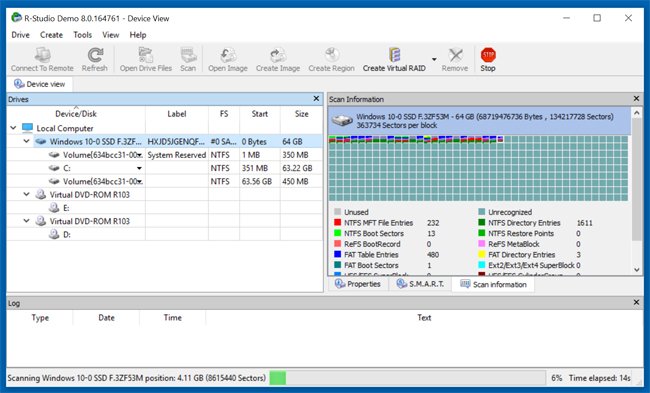Switch to the S.M.A.R.T. tab
The height and width of the screenshot is (393, 650).
[x=420, y=284]
